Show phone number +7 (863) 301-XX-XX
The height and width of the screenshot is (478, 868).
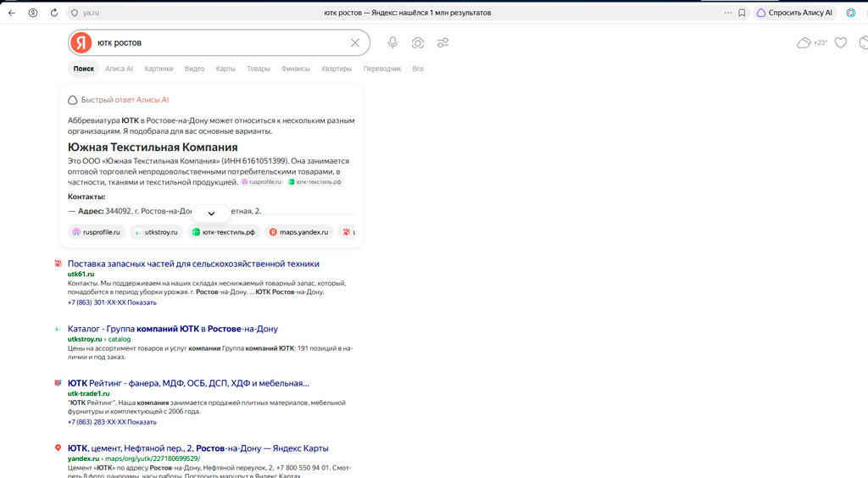point(112,303)
